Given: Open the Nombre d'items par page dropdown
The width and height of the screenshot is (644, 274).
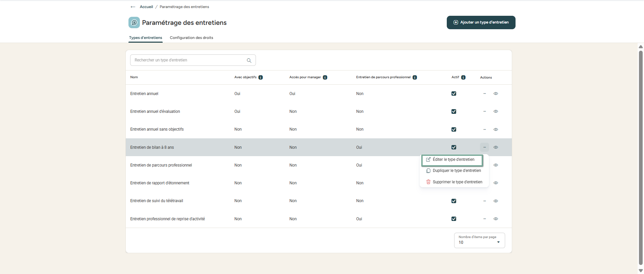Looking at the screenshot, I should 479,240.
